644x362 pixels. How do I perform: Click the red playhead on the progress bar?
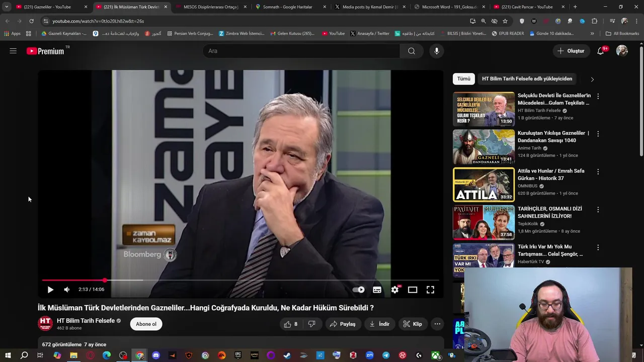click(105, 280)
